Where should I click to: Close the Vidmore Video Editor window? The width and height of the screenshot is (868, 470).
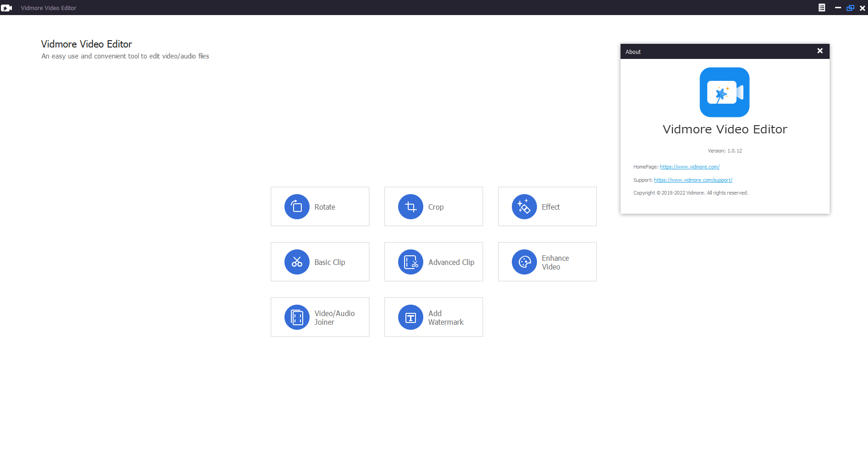(x=863, y=8)
